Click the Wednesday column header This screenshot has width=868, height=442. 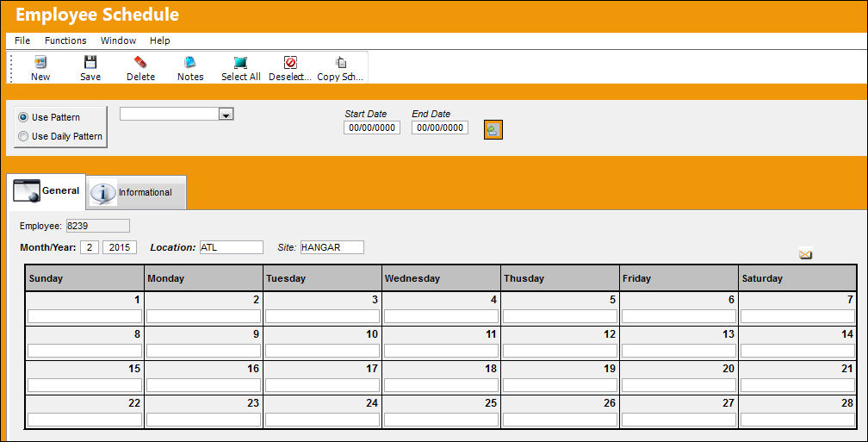click(x=441, y=278)
